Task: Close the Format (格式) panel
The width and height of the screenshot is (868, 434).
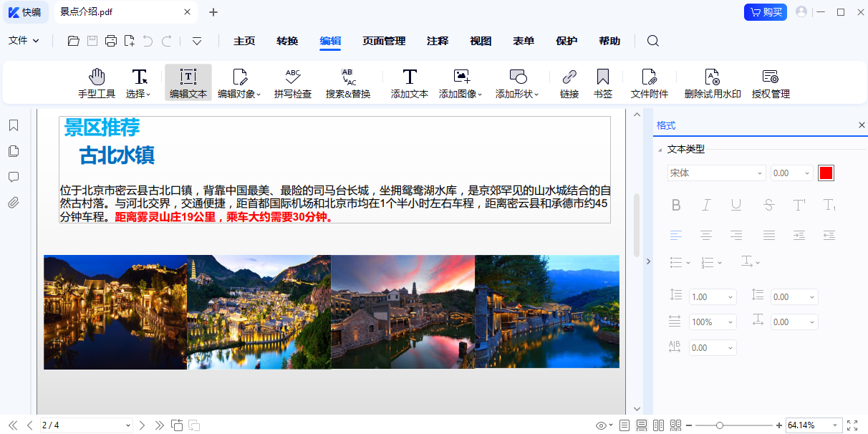Action: (x=862, y=125)
